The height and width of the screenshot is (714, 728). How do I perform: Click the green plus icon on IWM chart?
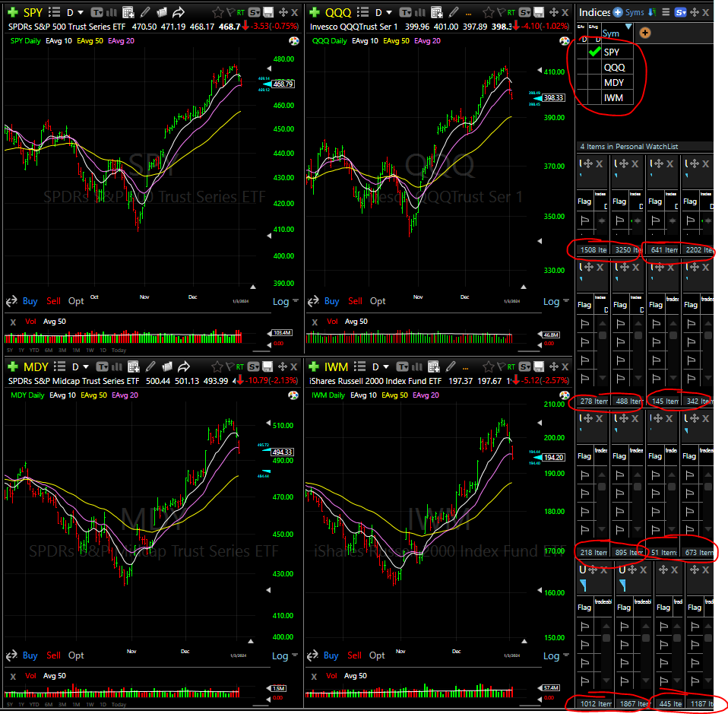tap(314, 367)
